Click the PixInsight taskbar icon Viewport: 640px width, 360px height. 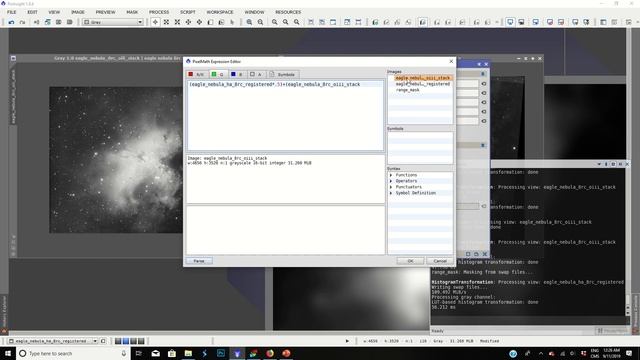click(x=237, y=353)
